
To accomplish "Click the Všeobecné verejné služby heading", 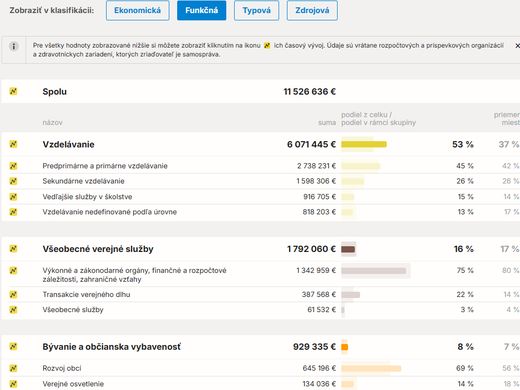I will pyautogui.click(x=98, y=249).
